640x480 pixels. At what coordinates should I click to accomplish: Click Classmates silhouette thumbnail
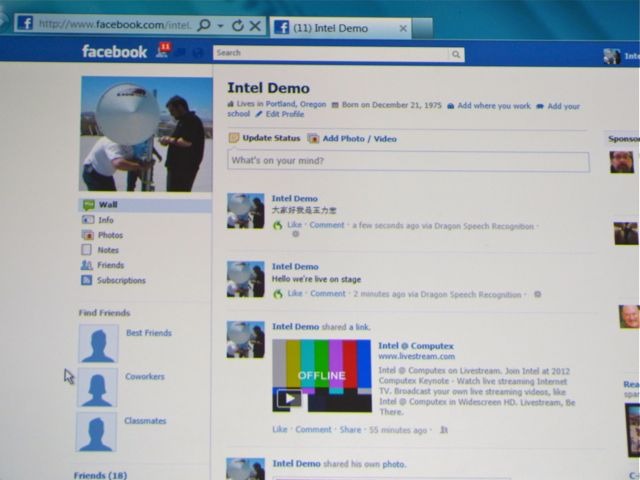point(96,432)
